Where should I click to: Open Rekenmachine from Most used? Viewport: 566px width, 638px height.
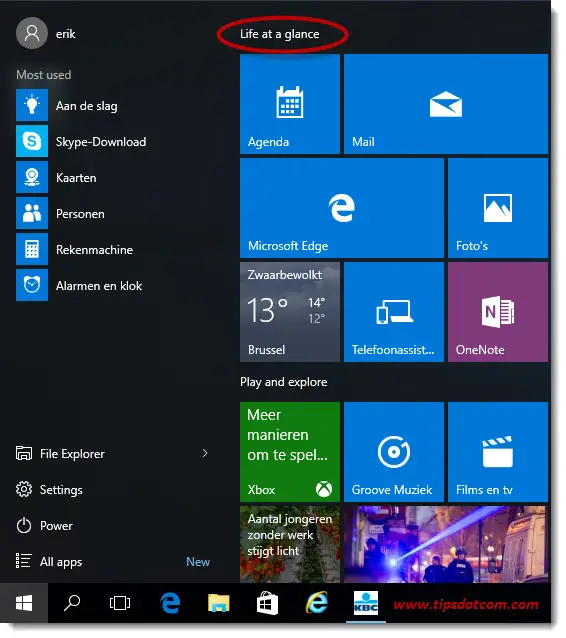tap(114, 249)
